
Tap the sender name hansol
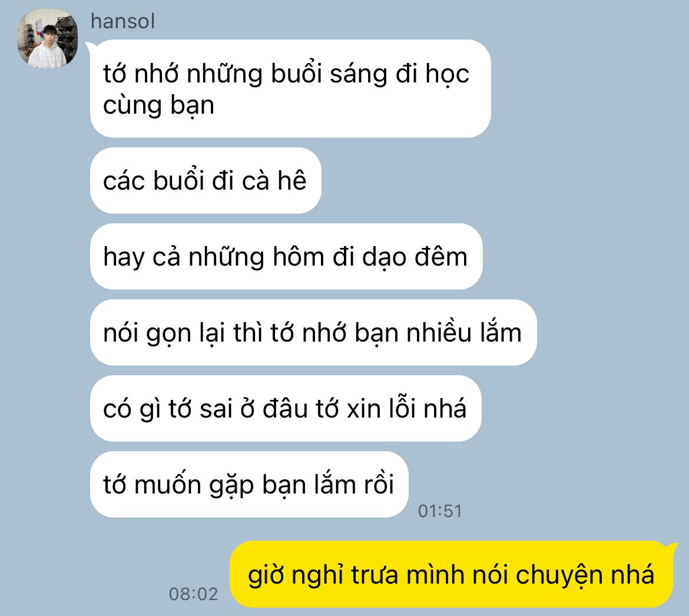coord(122,21)
